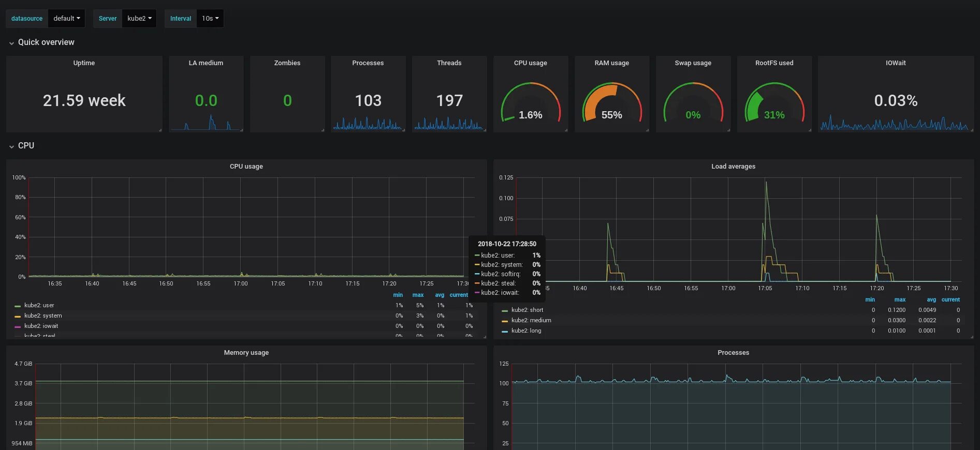Screen dimensions: 980x450
Task: Pick color for kube2: user series
Action: 18,306
